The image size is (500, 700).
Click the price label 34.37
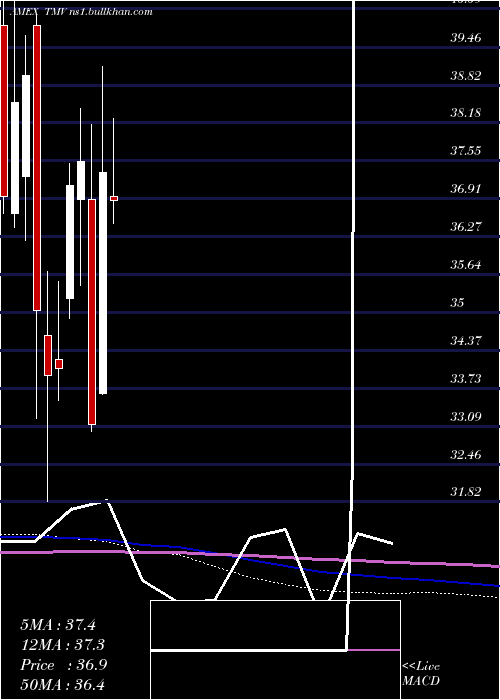(466, 341)
